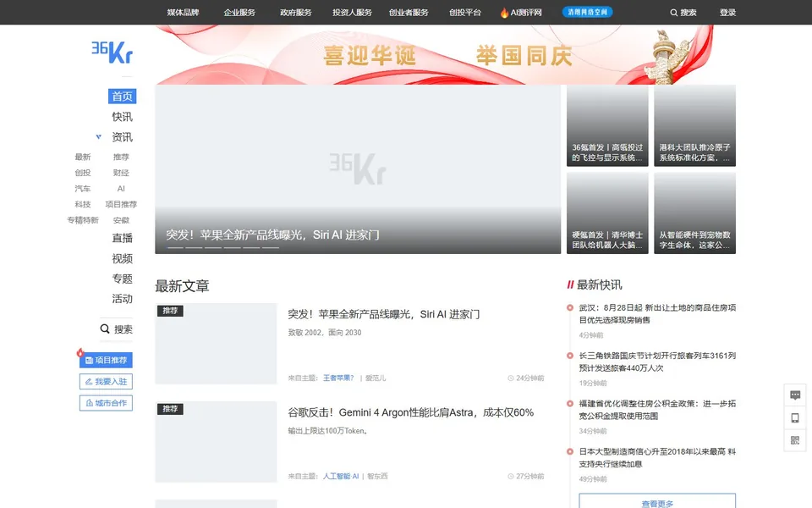Open the 人工智能·AI topic link
The image size is (812, 508).
pos(341,476)
